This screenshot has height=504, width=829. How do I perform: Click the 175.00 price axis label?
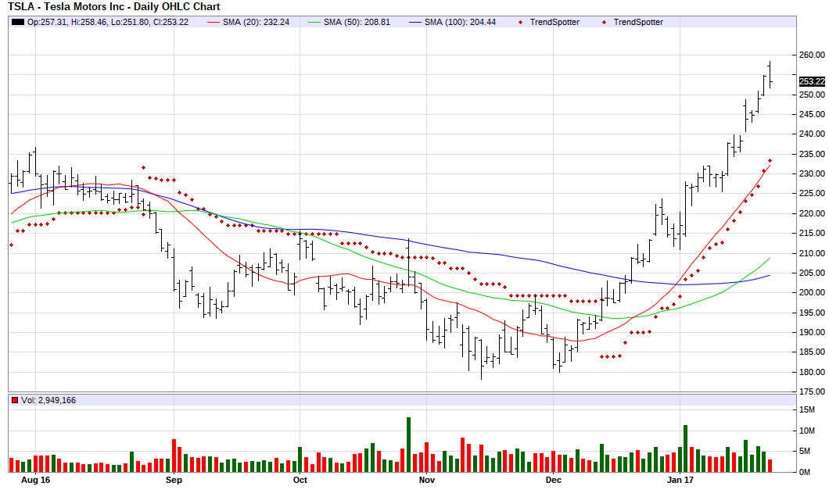click(812, 391)
